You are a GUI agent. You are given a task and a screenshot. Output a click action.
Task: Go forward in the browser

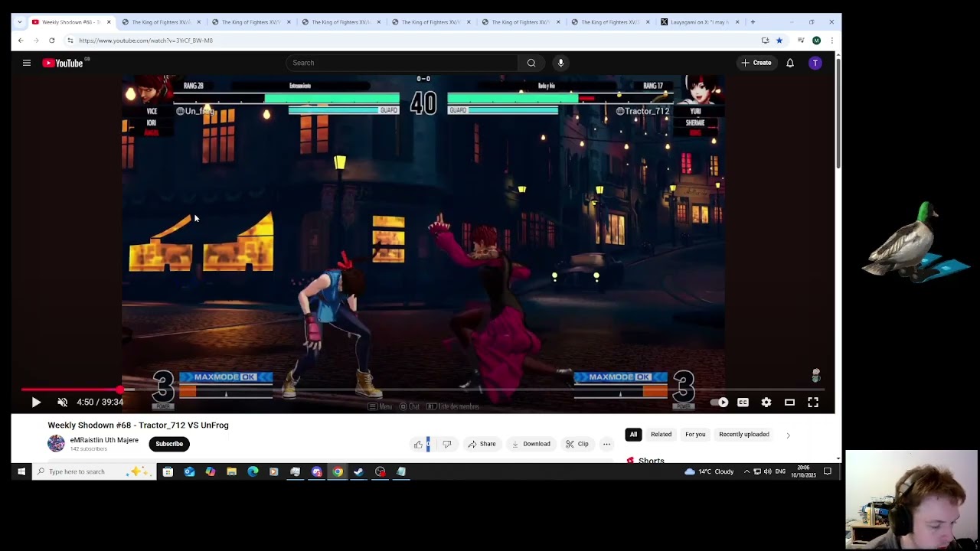pyautogui.click(x=36, y=41)
